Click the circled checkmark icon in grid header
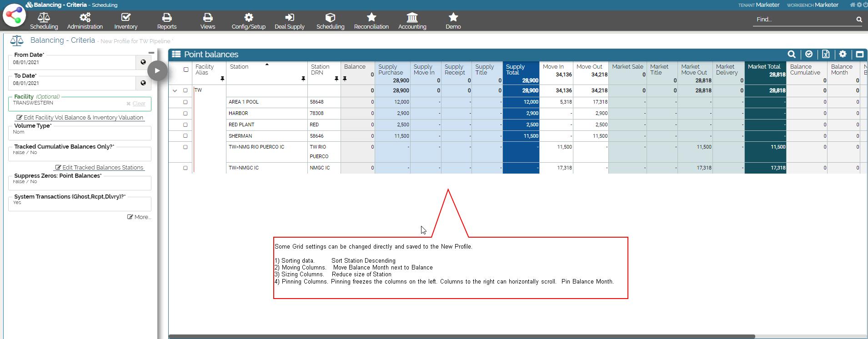 809,55
